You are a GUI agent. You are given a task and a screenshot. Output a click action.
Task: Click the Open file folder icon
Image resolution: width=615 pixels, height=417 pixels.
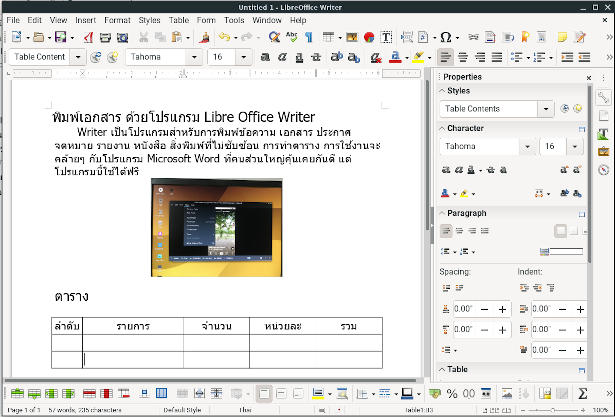pos(38,37)
